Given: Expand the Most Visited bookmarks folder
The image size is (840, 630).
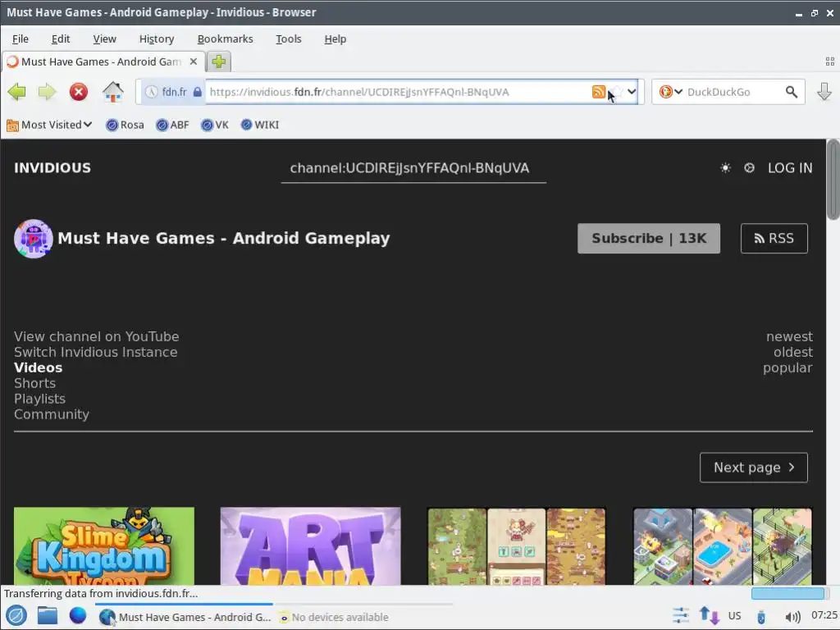Looking at the screenshot, I should tap(49, 125).
